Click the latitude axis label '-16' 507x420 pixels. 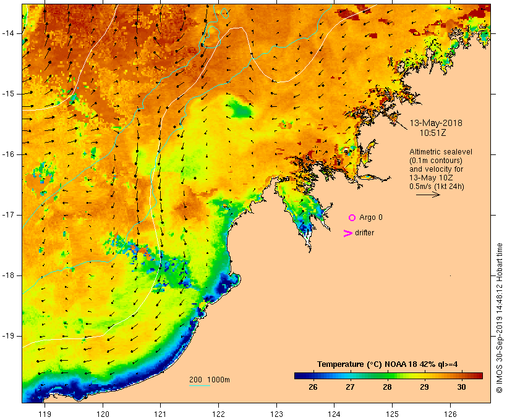(x=8, y=154)
